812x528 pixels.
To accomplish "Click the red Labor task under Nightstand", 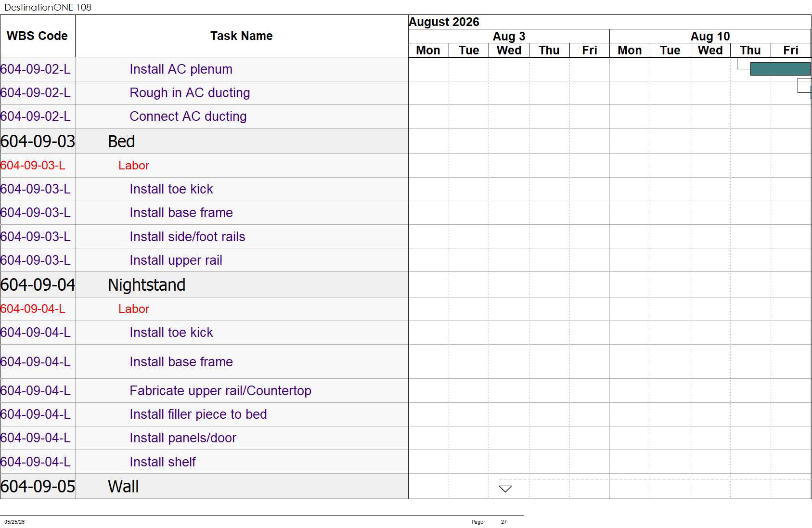I will coord(134,309).
